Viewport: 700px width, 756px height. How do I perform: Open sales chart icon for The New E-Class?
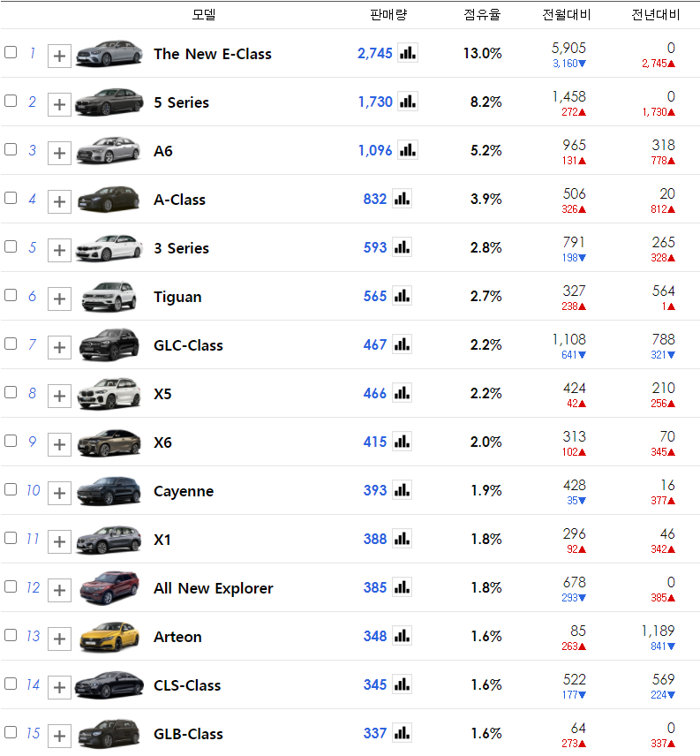click(x=407, y=53)
